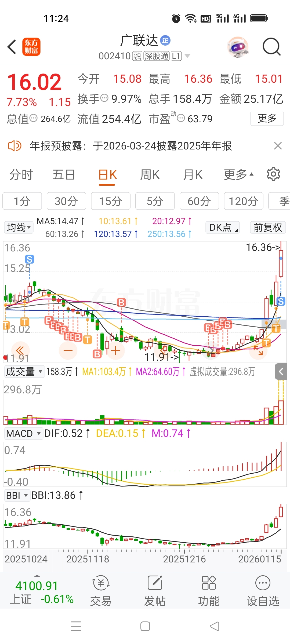This screenshot has width=290, height=644.
Task: Tap the back arrow icon
Action: tap(12, 47)
